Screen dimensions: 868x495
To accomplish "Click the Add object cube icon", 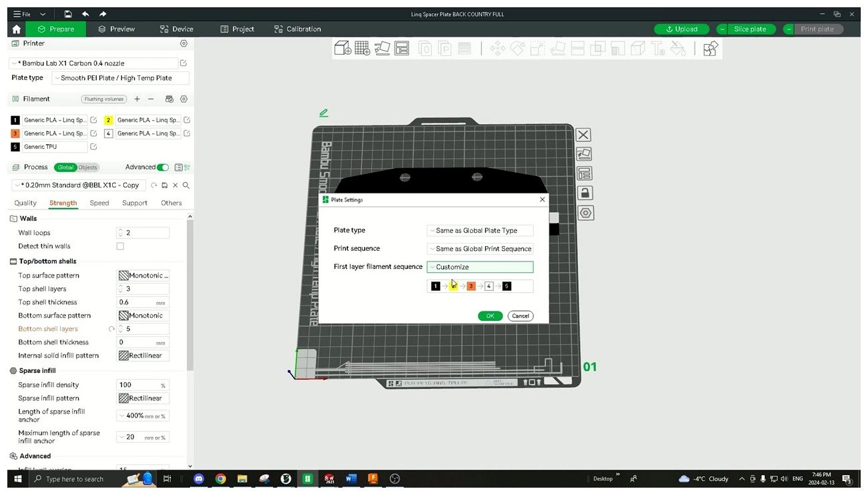I will pyautogui.click(x=343, y=48).
